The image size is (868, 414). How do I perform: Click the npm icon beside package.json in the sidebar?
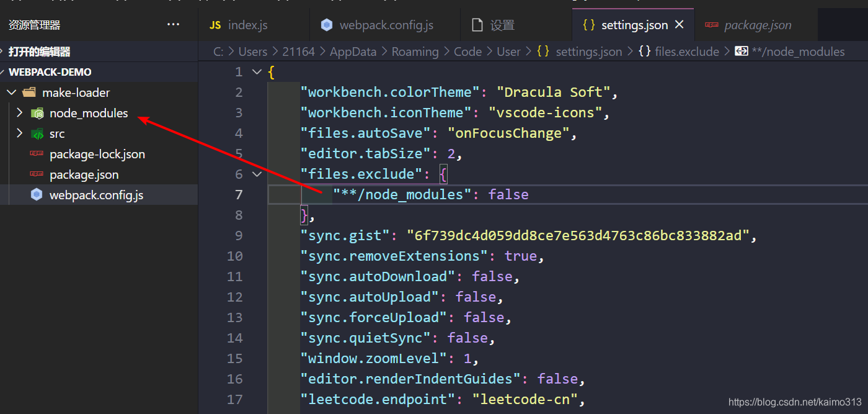pos(37,174)
